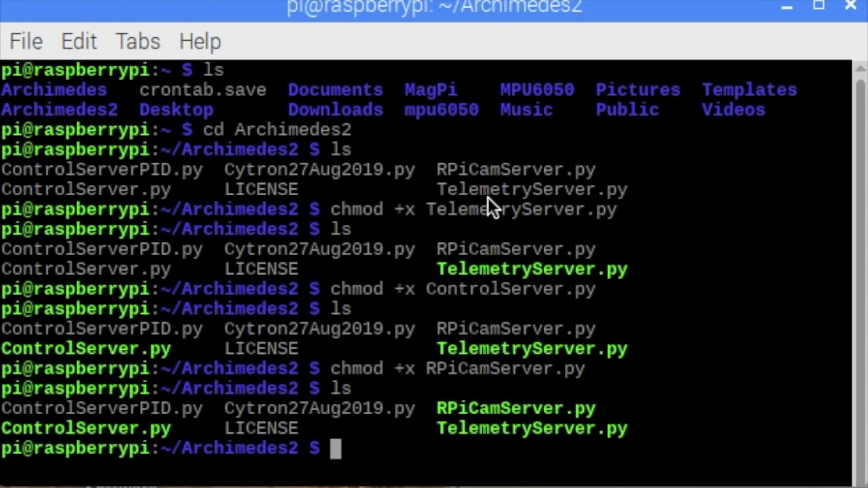Click the Videos directory name
868x488 pixels.
tap(733, 110)
